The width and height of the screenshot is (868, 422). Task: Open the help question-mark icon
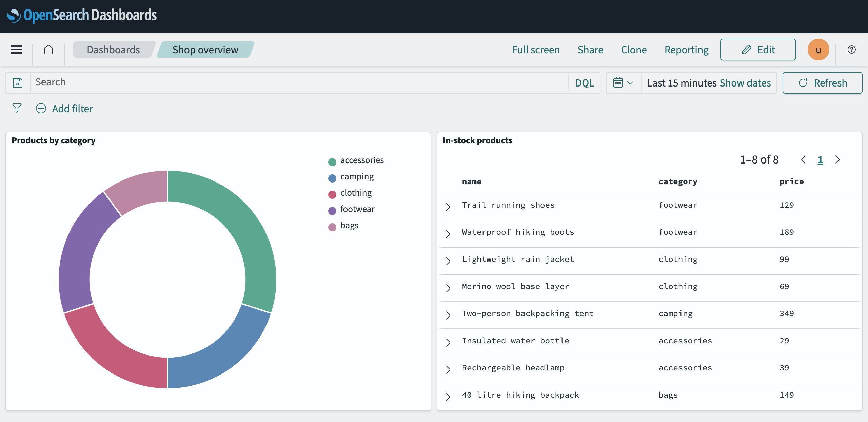click(x=851, y=50)
